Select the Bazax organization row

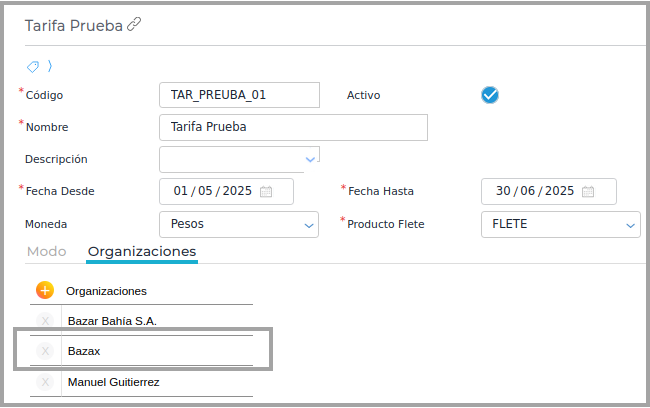[x=160, y=351]
